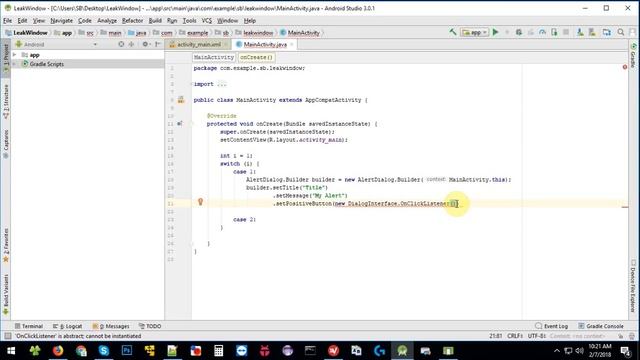Open the Tools menu
Viewport: 640px width, 360px height.
189,20
